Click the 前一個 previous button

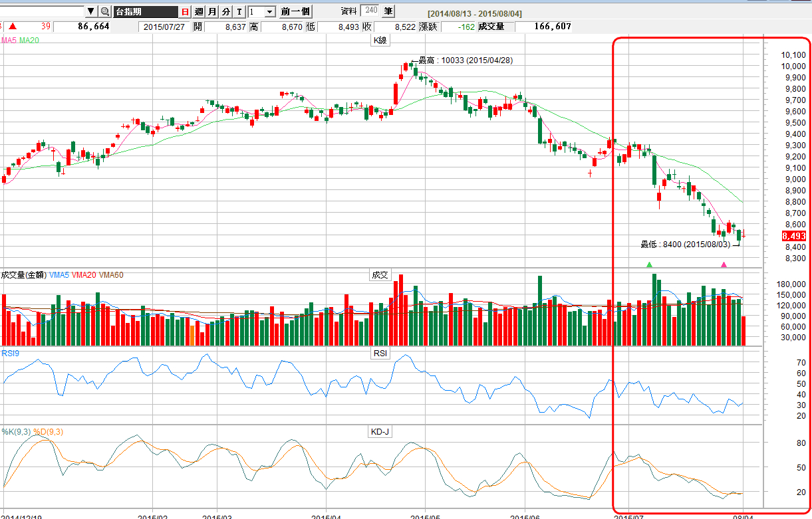296,12
